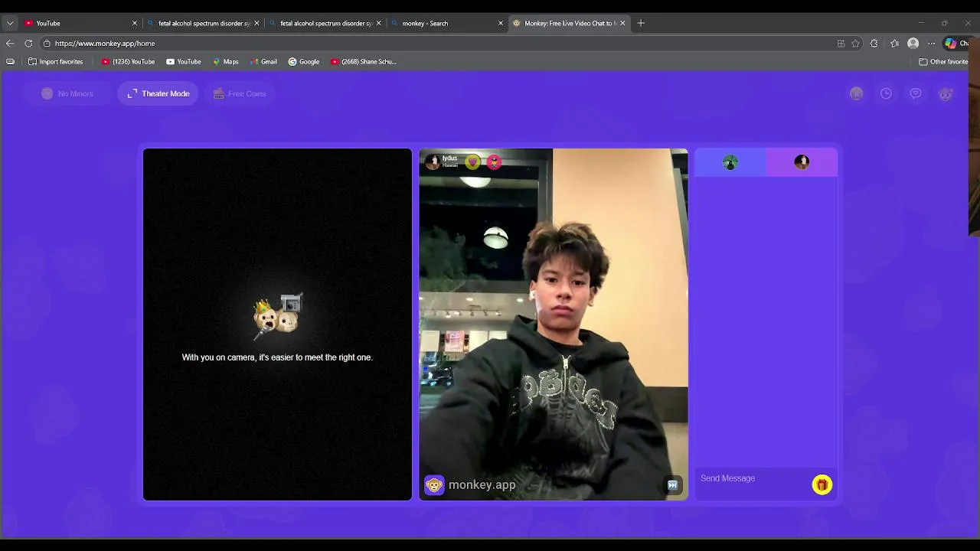Viewport: 980px width, 551px height.
Task: Select the dark-haired avatar chat tab
Action: click(x=802, y=162)
